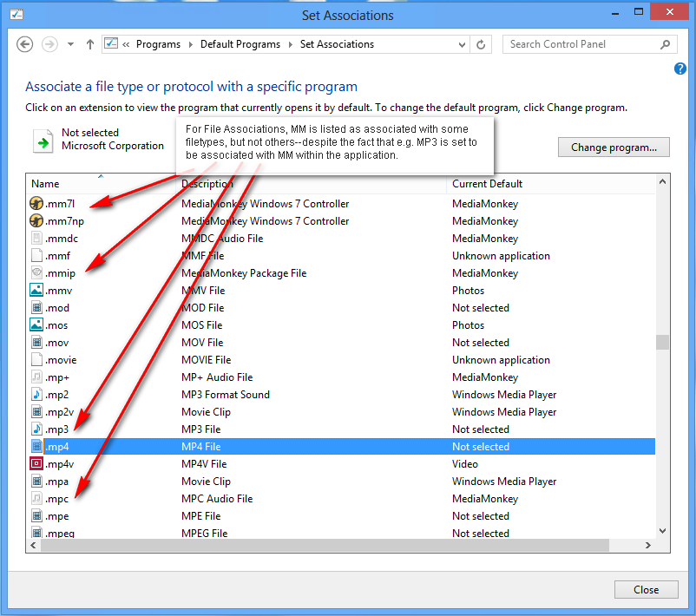Click the MediaMonkey icon beside .mm7np
This screenshot has height=616, width=696.
pyautogui.click(x=36, y=220)
